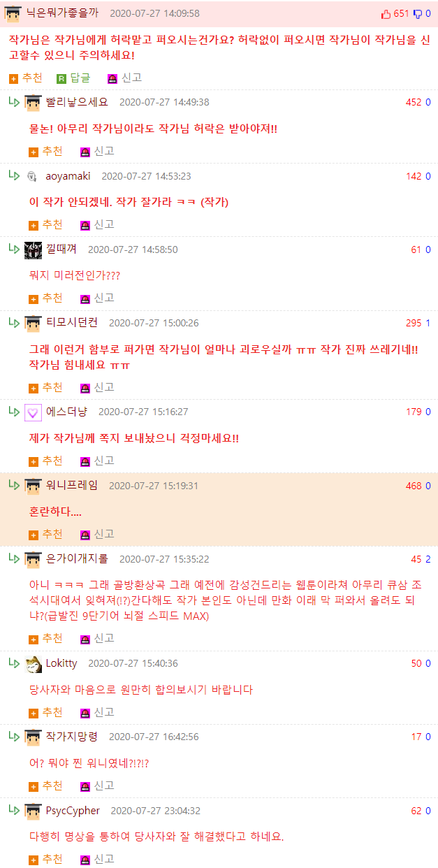Click Lokitty's cat avatar
Viewport: 438px width, 868px height.
point(33,664)
